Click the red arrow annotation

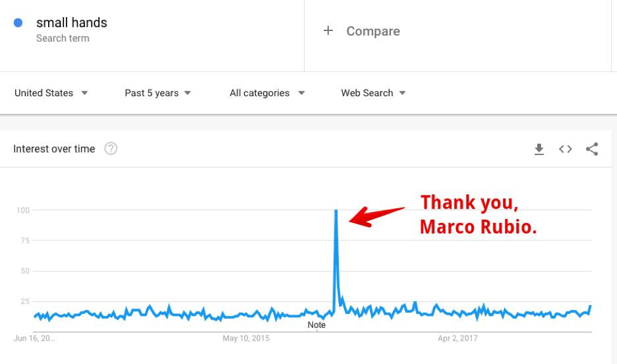pos(376,215)
